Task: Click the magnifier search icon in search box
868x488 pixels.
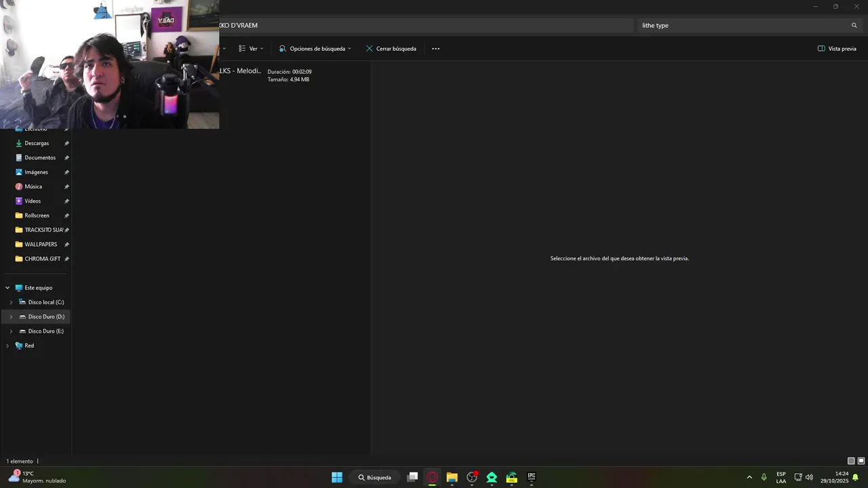Action: coord(854,25)
